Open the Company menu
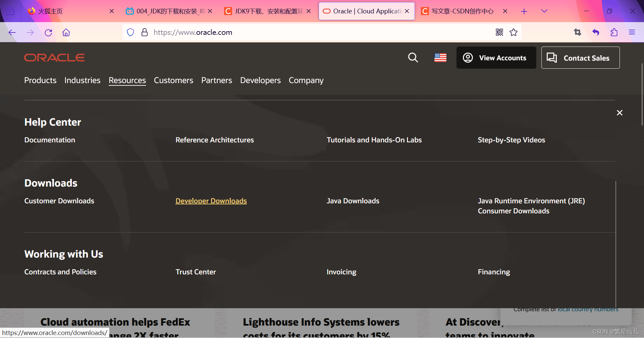644x338 pixels. click(306, 80)
